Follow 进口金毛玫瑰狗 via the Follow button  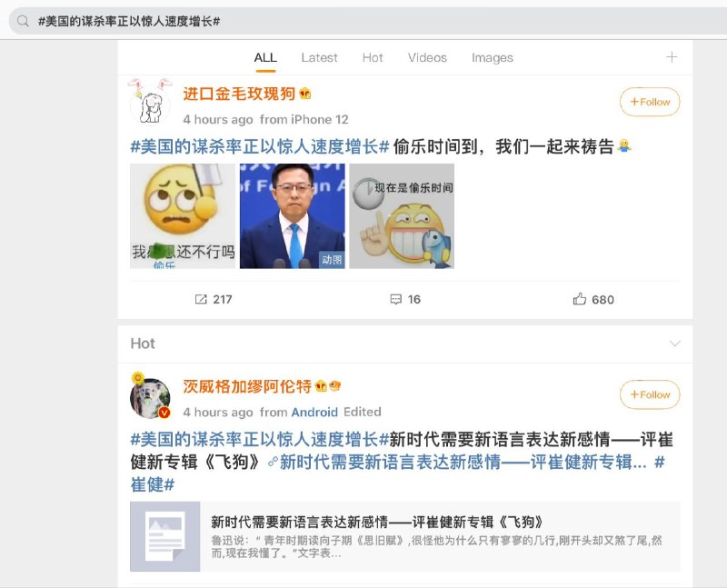pyautogui.click(x=649, y=103)
